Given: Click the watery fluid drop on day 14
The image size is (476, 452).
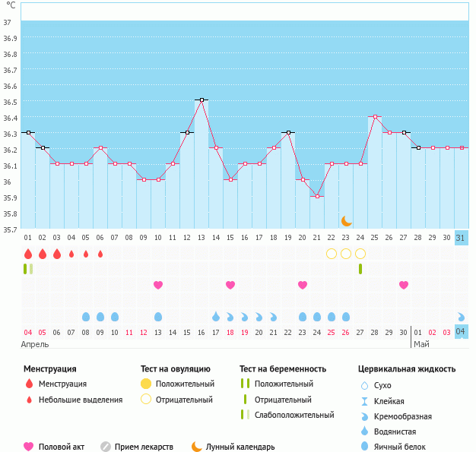Looking at the screenshot, I should (216, 317).
